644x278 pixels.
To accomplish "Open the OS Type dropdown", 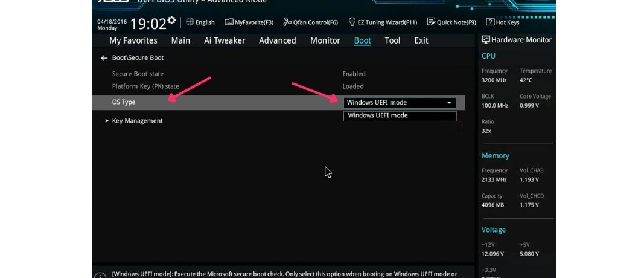I will click(x=400, y=102).
